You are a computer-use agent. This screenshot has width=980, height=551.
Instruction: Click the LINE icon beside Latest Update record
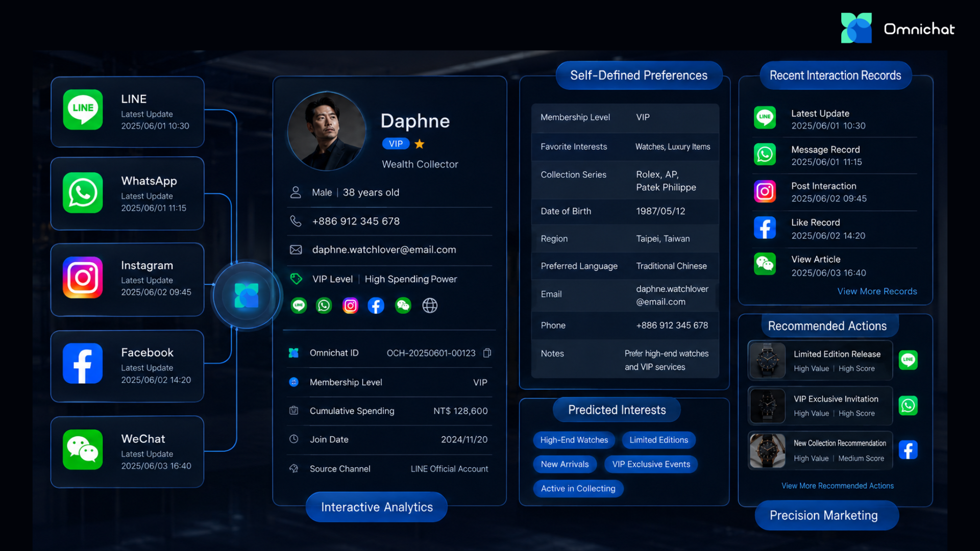pos(765,118)
